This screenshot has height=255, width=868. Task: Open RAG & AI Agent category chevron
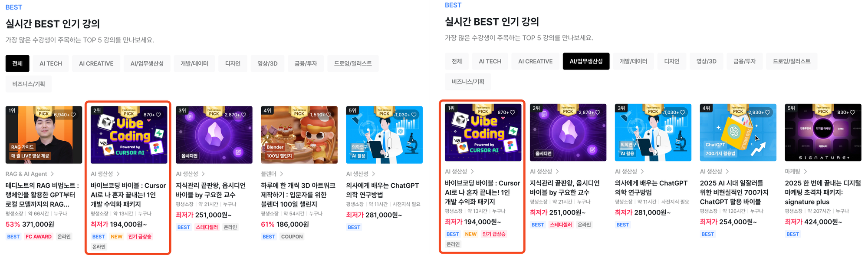point(53,174)
